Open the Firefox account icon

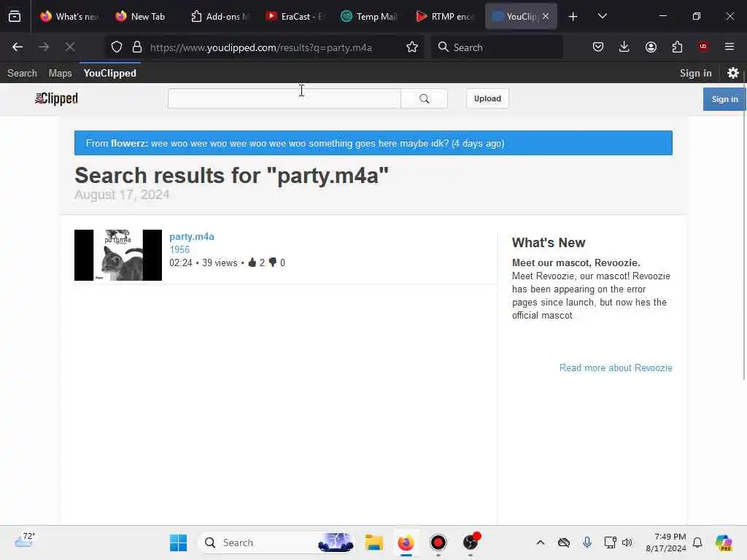(651, 47)
